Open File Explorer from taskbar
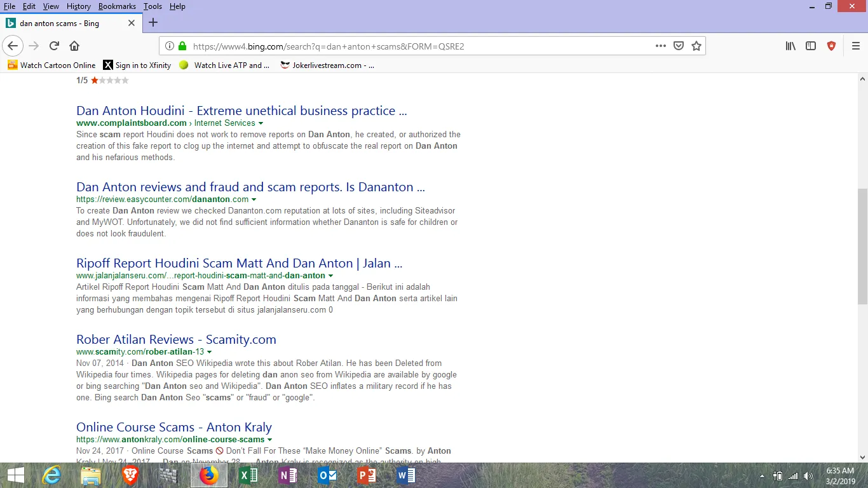The width and height of the screenshot is (868, 488). coord(91,475)
